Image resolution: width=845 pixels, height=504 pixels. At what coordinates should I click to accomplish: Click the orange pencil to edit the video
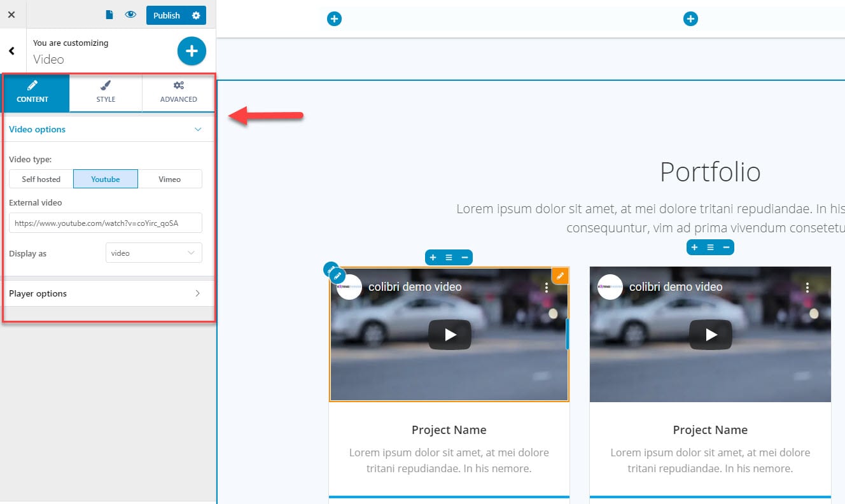coord(559,276)
